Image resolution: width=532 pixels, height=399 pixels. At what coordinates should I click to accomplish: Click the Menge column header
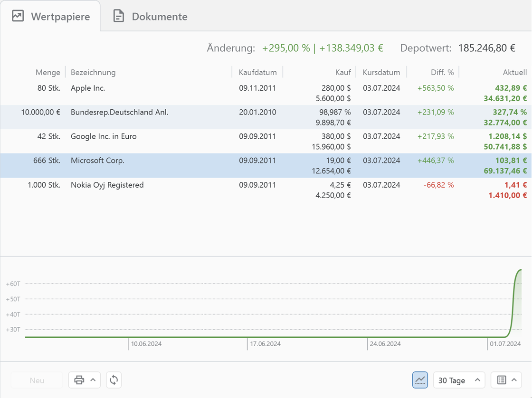[x=47, y=72]
